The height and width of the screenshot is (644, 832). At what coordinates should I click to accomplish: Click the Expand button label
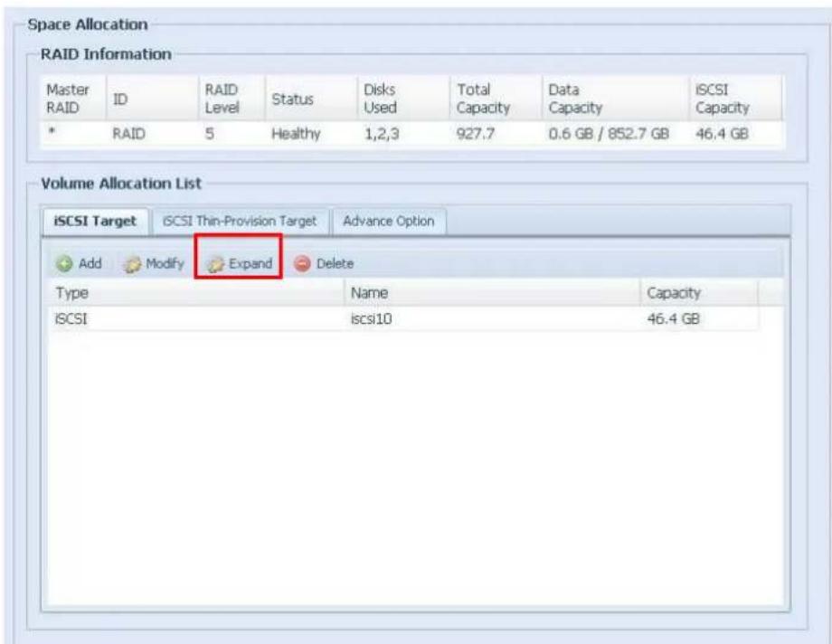[250, 263]
